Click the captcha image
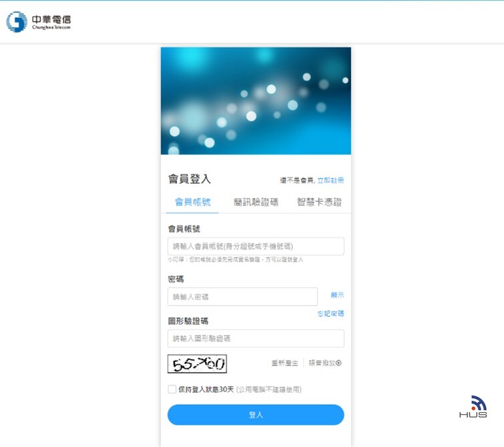Image resolution: width=504 pixels, height=447 pixels. 197,364
